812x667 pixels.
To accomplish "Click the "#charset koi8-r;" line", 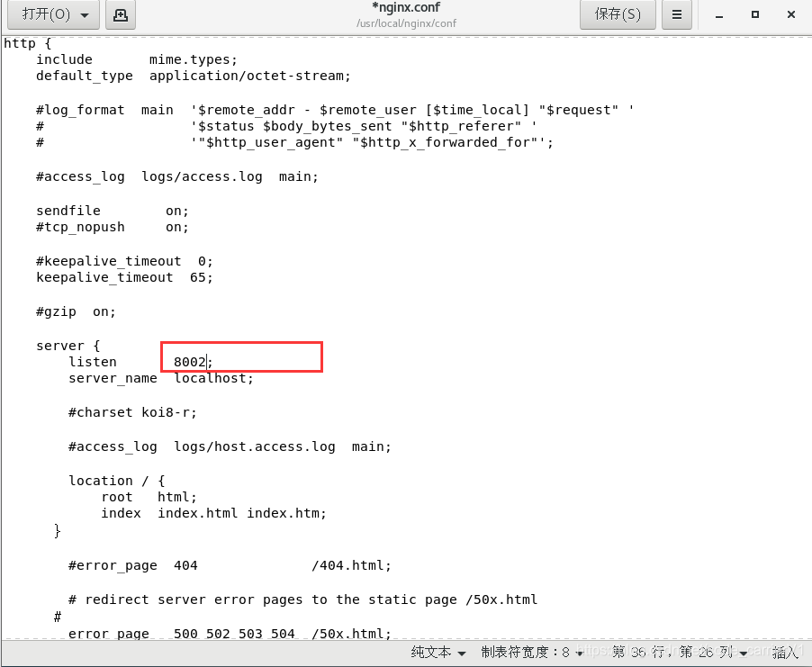I will 132,413.
